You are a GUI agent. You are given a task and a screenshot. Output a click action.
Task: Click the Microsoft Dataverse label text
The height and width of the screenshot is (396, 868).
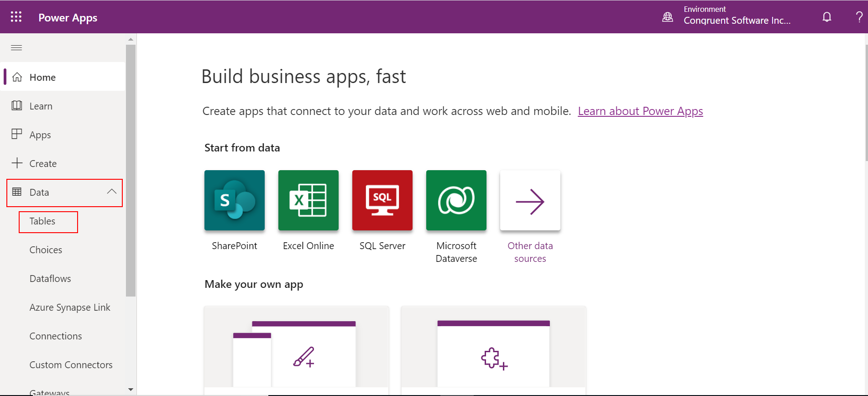coord(456,252)
